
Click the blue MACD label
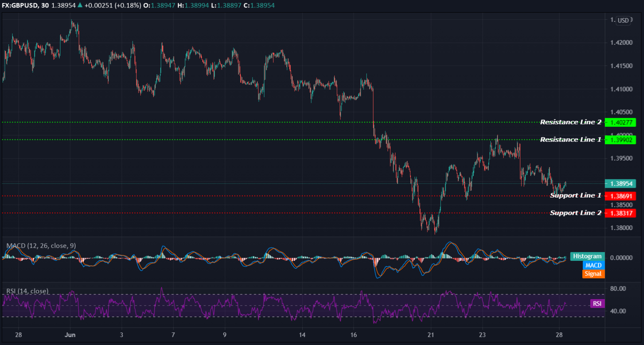click(593, 265)
